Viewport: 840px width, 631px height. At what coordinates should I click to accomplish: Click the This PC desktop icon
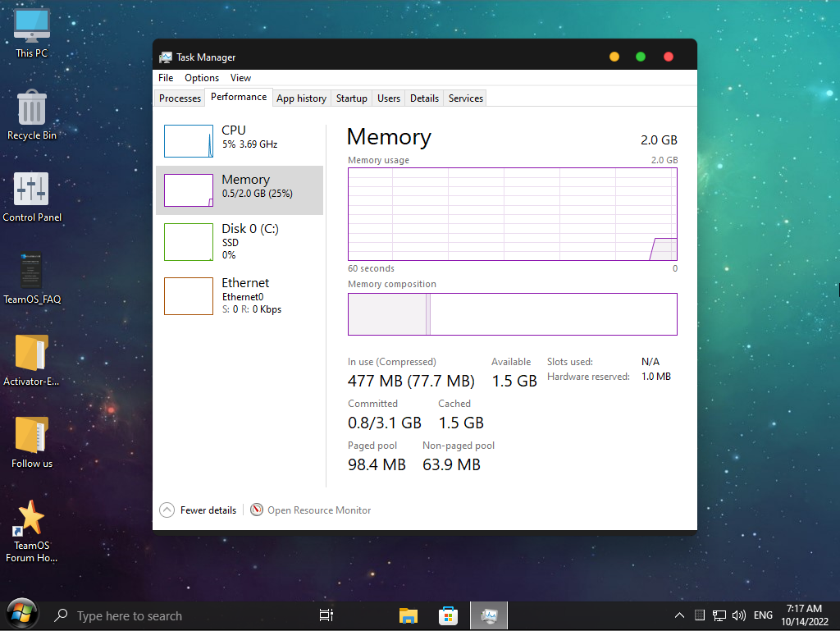pyautogui.click(x=32, y=33)
